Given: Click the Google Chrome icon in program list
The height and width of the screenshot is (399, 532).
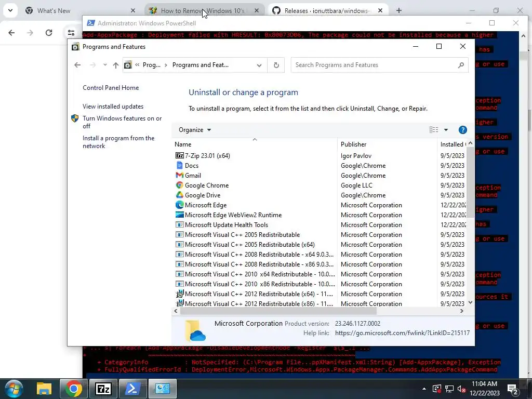Looking at the screenshot, I should tap(179, 185).
